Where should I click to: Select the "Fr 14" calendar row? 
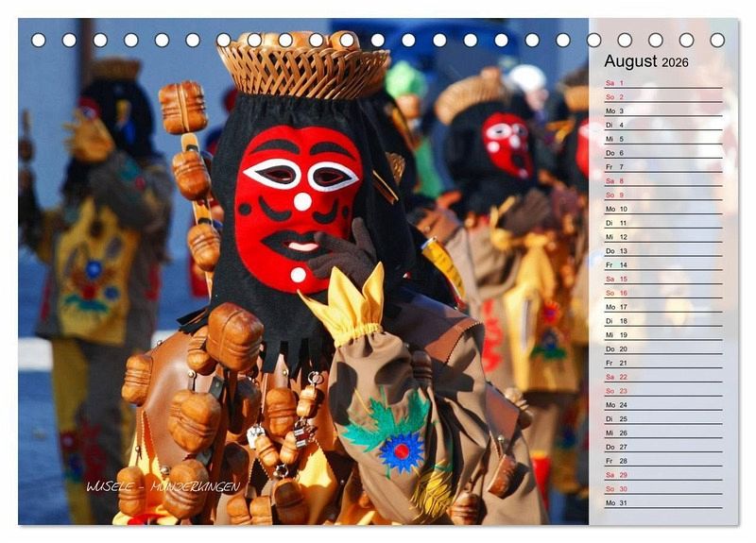663,264
